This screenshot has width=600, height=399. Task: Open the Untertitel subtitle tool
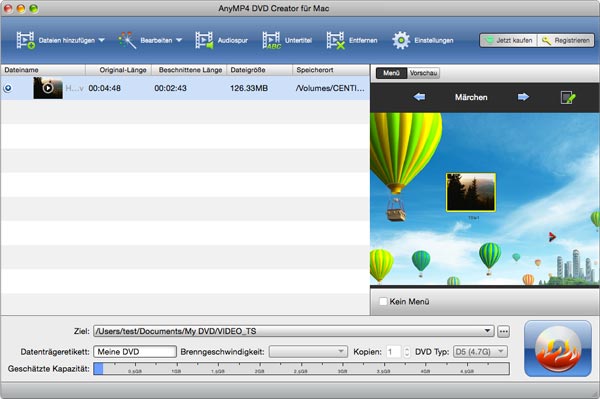point(287,40)
